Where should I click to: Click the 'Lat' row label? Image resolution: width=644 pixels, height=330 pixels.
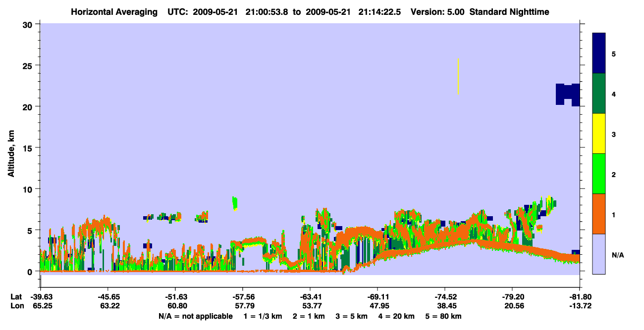16,297
